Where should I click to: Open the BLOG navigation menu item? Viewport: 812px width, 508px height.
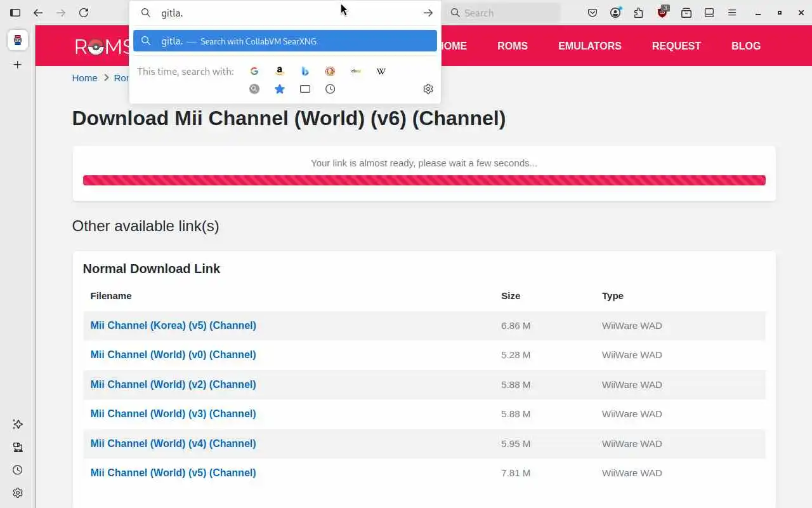[x=746, y=46]
